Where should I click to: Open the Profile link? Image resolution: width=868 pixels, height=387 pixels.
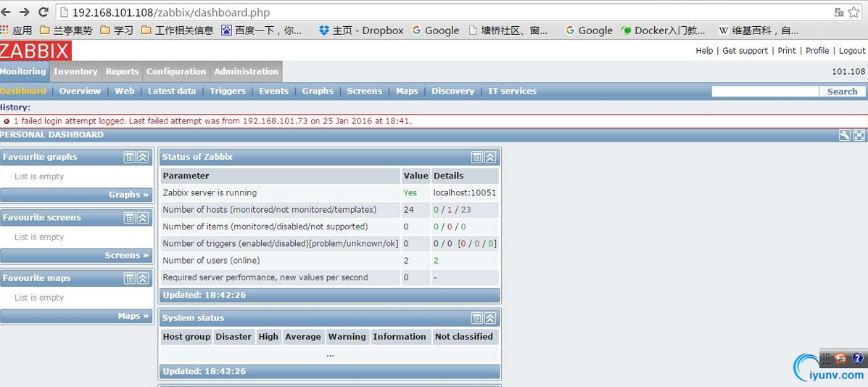(817, 50)
